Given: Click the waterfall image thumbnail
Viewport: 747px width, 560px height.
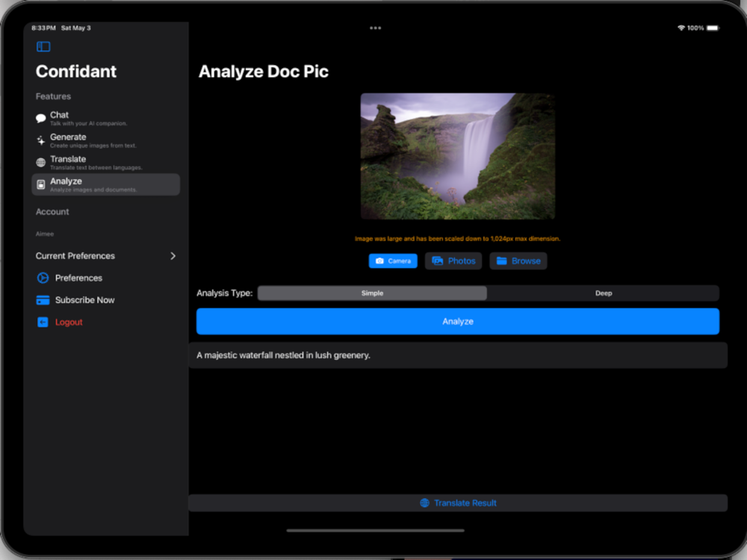Looking at the screenshot, I should 458,156.
